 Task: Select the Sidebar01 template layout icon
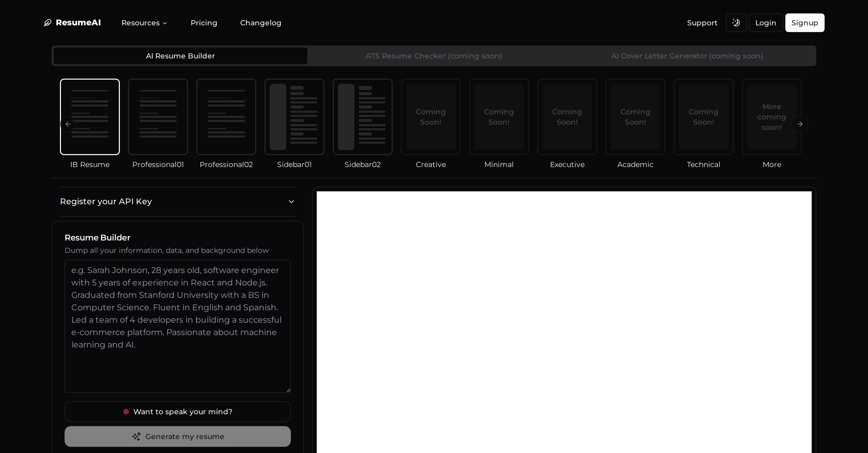point(294,117)
